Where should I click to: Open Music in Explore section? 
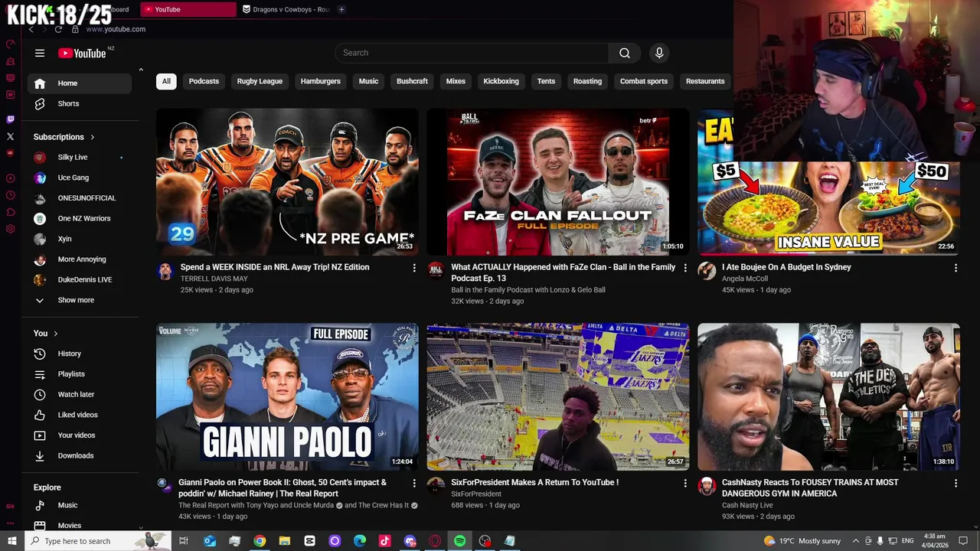pyautogui.click(x=80, y=505)
